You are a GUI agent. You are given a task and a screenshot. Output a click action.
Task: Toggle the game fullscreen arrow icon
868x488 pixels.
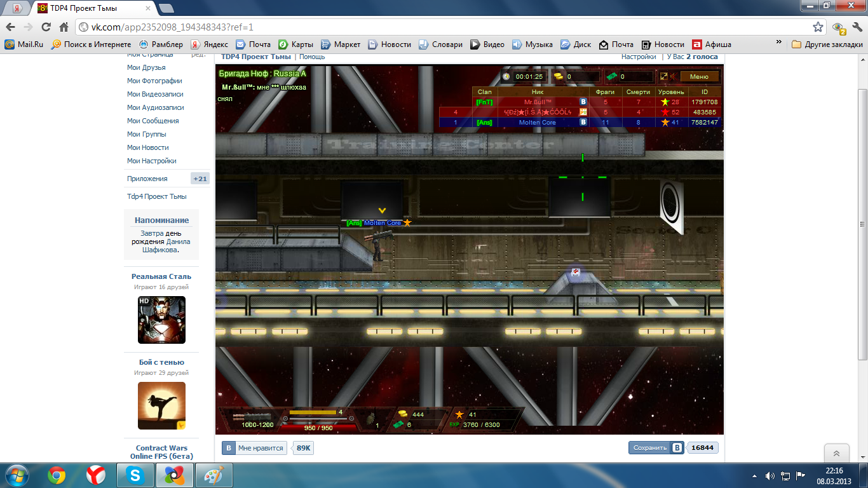tap(664, 76)
